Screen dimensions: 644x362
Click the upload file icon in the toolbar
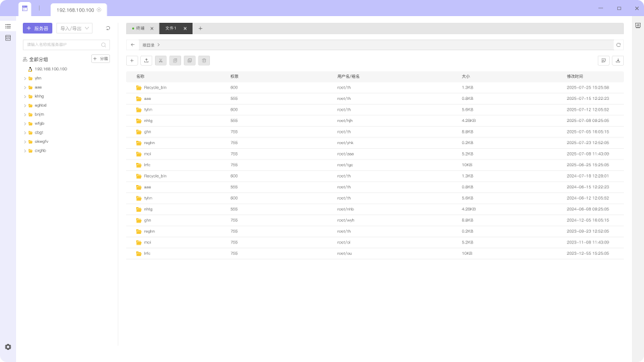coord(146,60)
